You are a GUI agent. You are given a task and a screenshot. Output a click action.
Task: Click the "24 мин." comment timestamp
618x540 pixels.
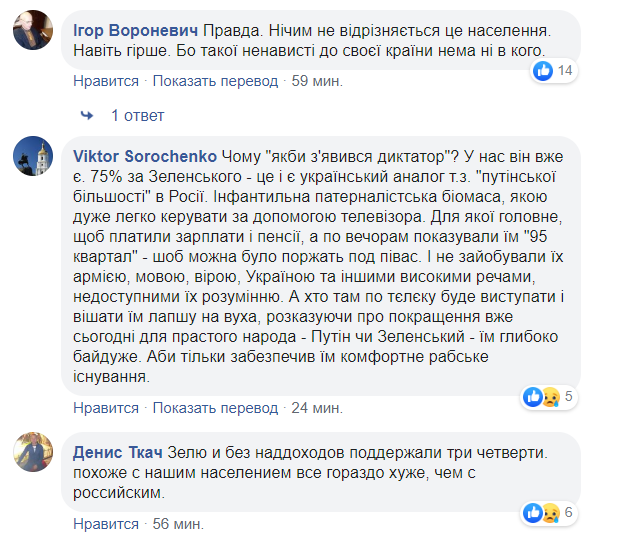315,408
